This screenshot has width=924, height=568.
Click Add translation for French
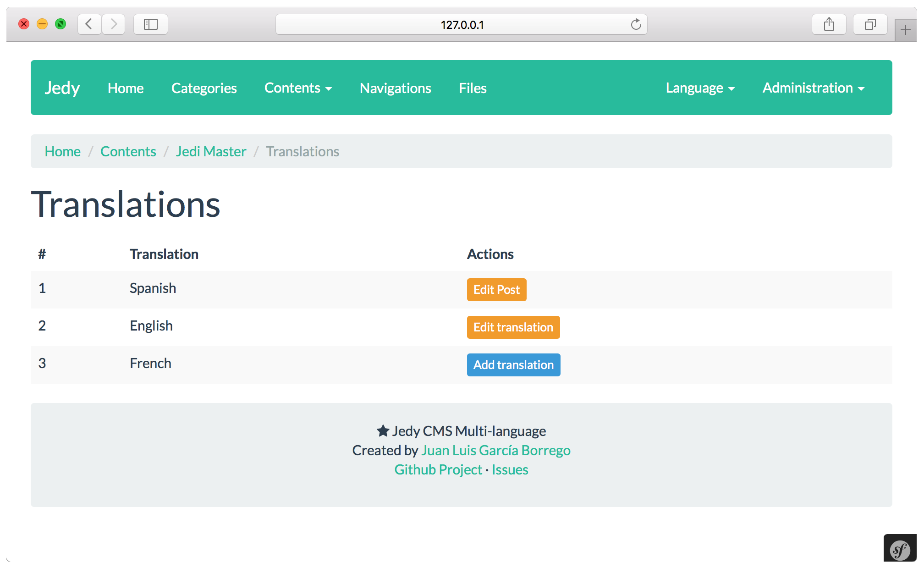click(513, 365)
